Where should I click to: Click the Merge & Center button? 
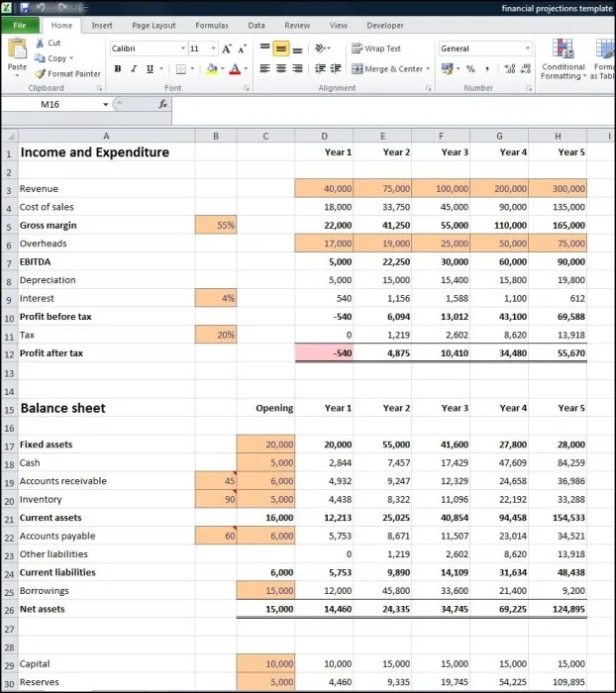click(x=386, y=69)
